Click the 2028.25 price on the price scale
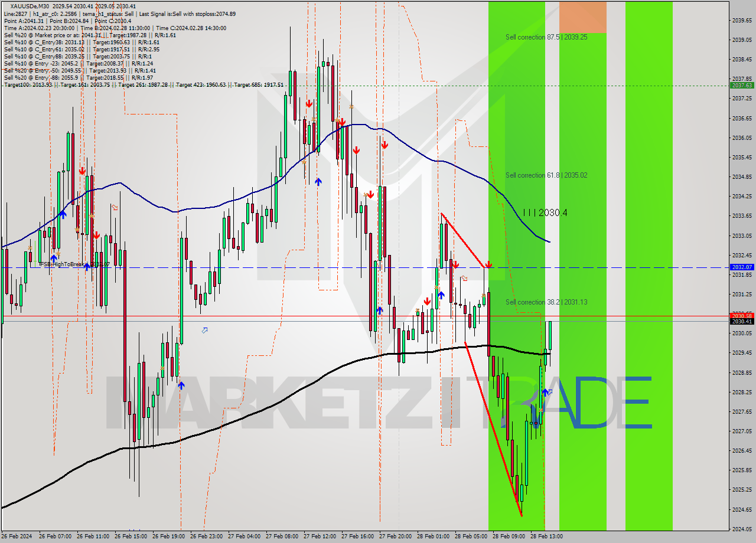 coord(742,392)
